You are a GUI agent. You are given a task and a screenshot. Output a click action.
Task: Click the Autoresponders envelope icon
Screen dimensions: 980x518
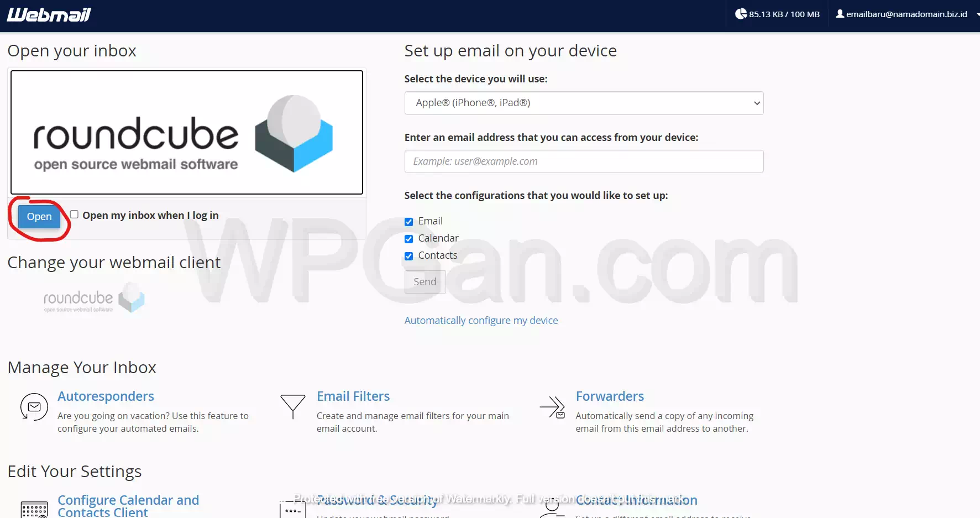pyautogui.click(x=34, y=407)
